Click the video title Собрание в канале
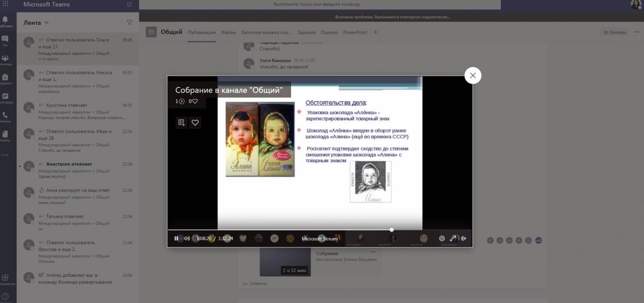 point(229,90)
